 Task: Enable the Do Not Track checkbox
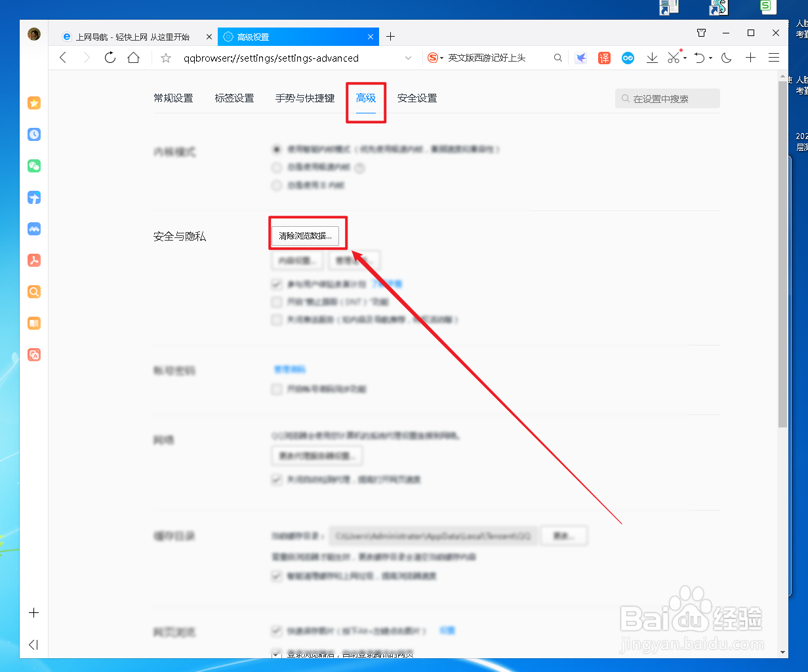point(277,302)
